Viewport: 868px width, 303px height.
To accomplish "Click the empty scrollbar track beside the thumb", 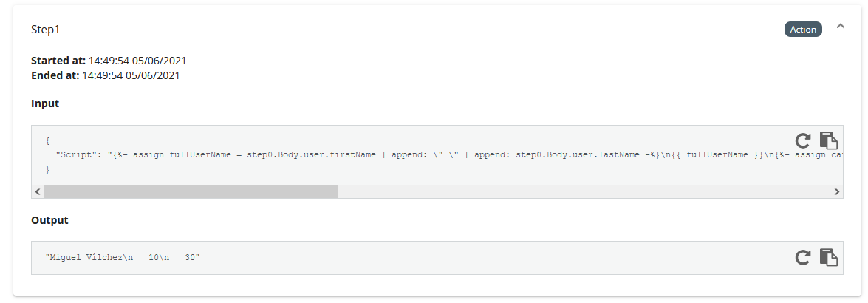I will point(584,191).
